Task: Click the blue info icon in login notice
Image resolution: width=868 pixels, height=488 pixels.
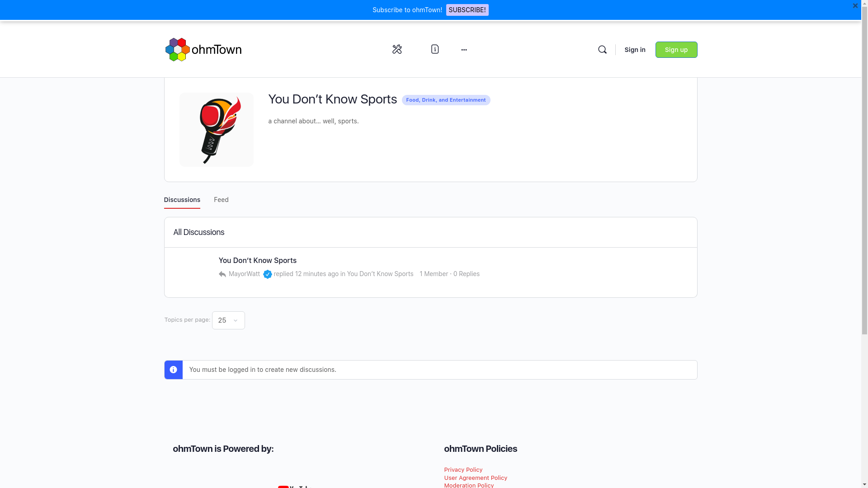Action: tap(173, 370)
